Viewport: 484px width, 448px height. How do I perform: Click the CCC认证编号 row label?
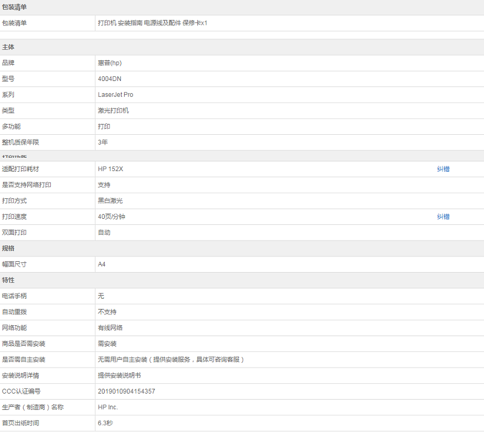21,392
